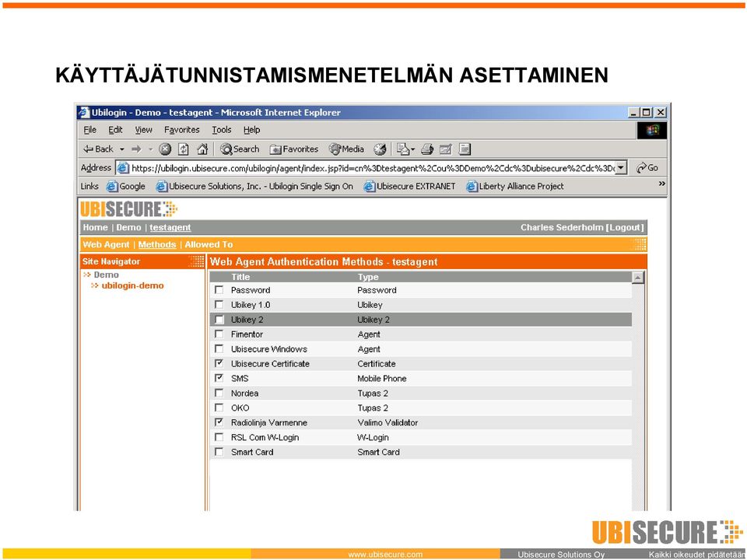Open the Media toolbar button
The image size is (747, 560).
[x=346, y=149]
